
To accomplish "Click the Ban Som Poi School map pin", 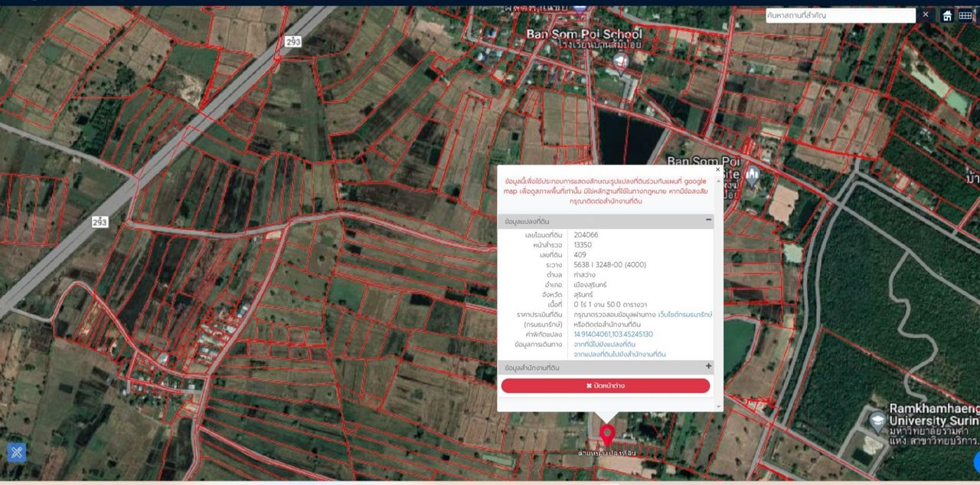I will pyautogui.click(x=621, y=61).
